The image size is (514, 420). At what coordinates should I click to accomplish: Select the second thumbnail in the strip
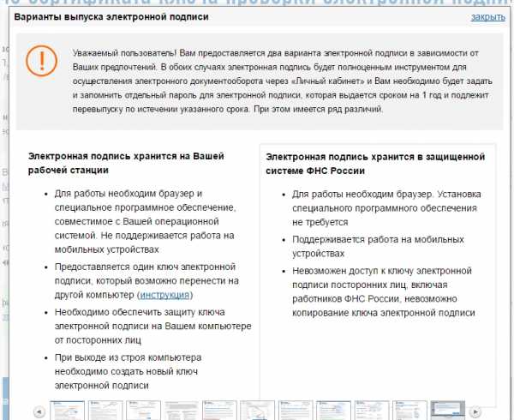[105, 411]
